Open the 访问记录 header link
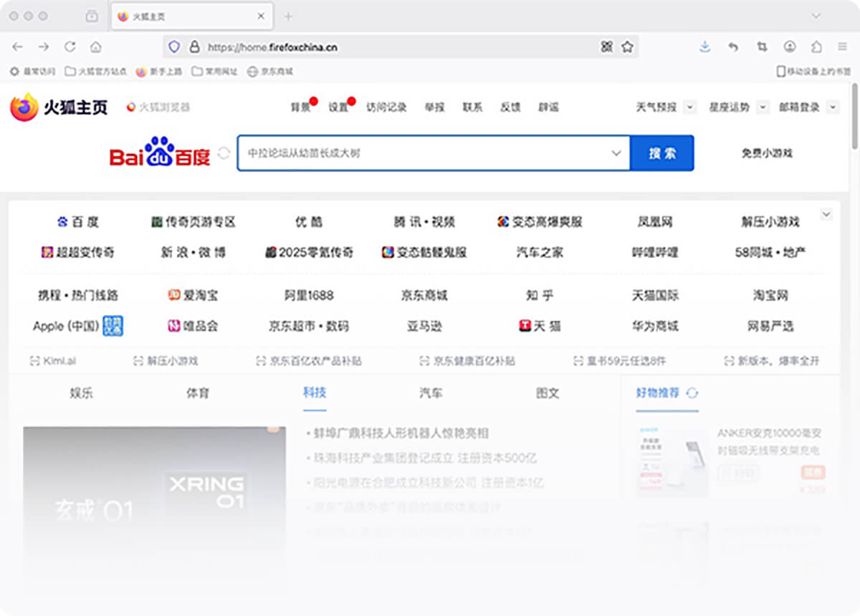Screen dimensions: 860x616 [386, 107]
